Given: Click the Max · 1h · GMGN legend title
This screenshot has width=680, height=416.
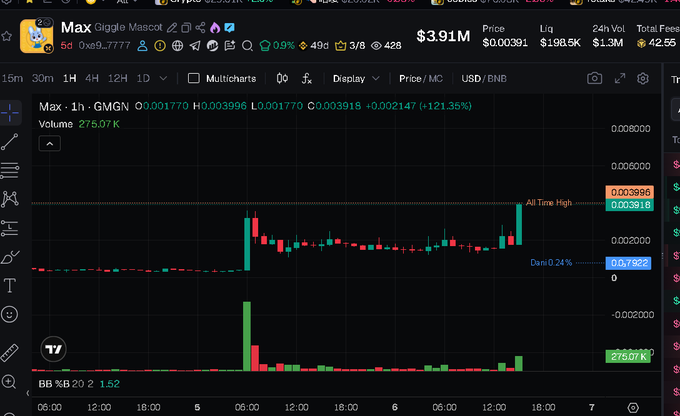Looking at the screenshot, I should (x=84, y=106).
